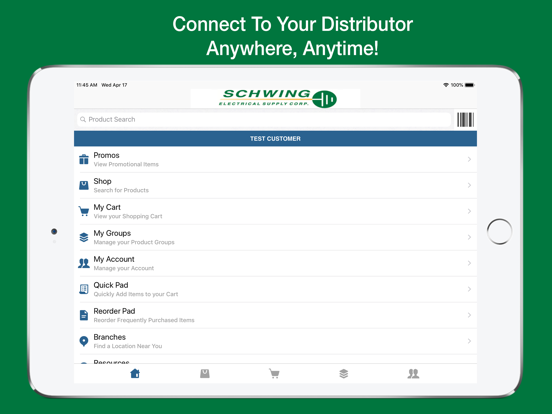This screenshot has width=552, height=414.
Task: Open Promos label
Action: pos(106,155)
